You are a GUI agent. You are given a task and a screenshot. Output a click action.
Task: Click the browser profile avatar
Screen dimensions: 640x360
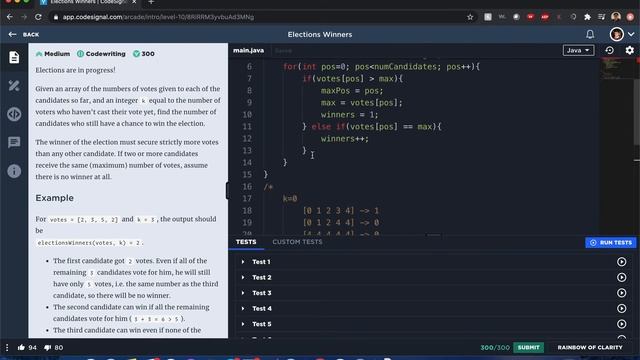tap(616, 17)
